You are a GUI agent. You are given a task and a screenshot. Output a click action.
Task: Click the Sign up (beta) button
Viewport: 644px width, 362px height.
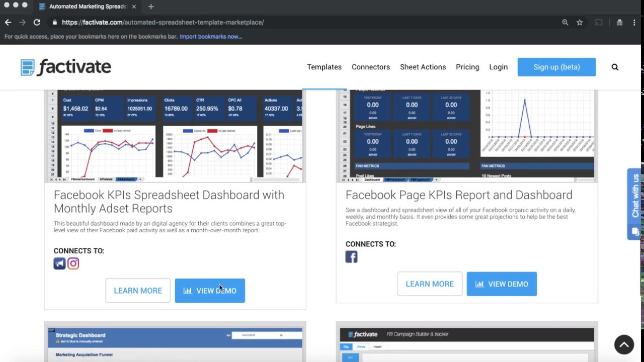point(556,67)
